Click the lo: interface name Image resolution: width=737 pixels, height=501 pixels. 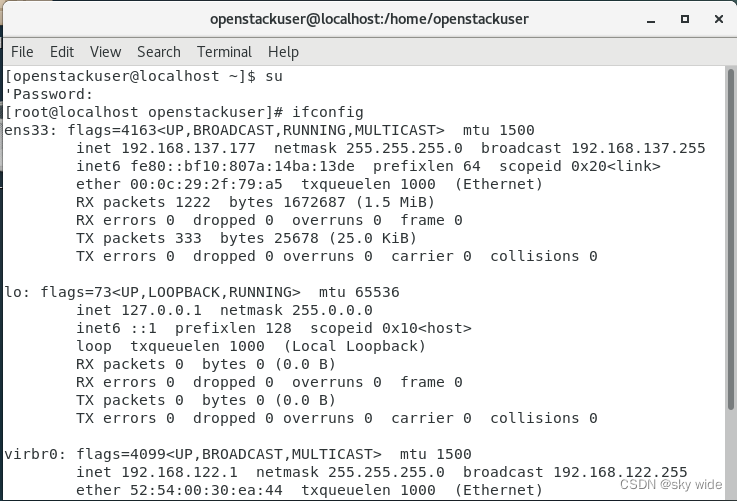tap(17, 292)
